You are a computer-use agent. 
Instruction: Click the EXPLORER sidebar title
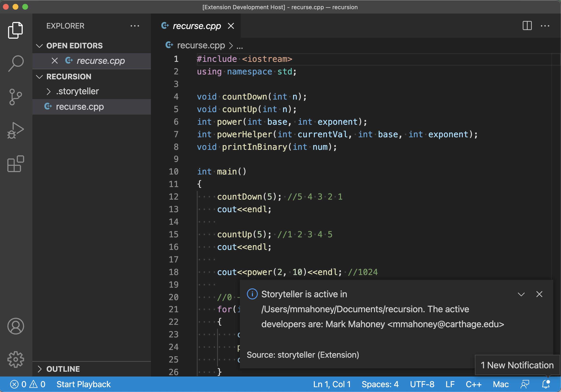click(65, 26)
